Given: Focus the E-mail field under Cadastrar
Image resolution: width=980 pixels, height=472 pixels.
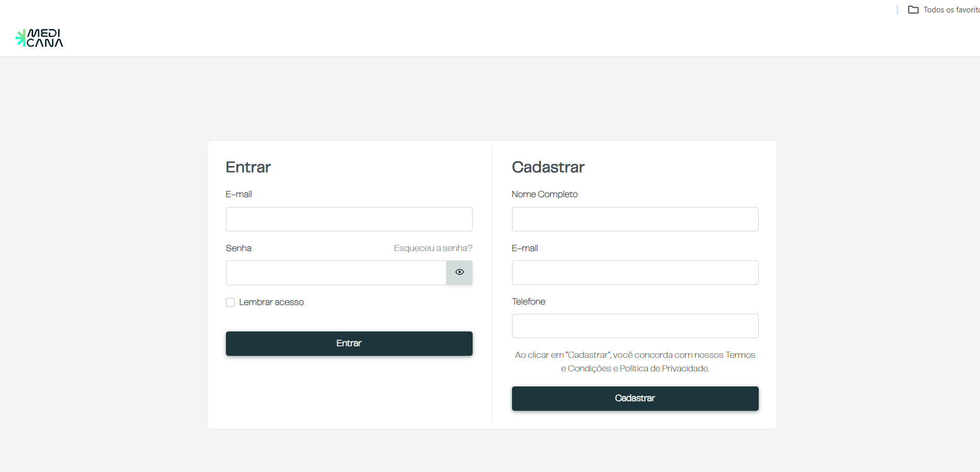Looking at the screenshot, I should coord(635,273).
